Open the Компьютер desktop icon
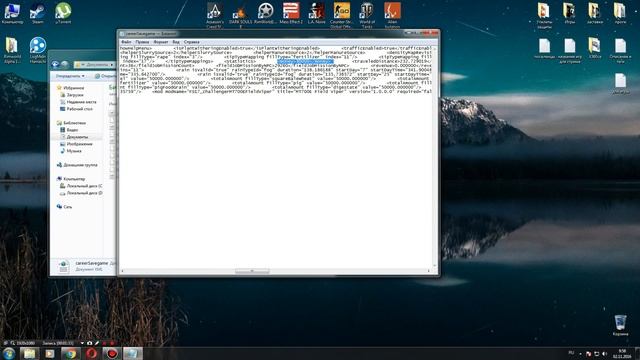 tap(12, 13)
